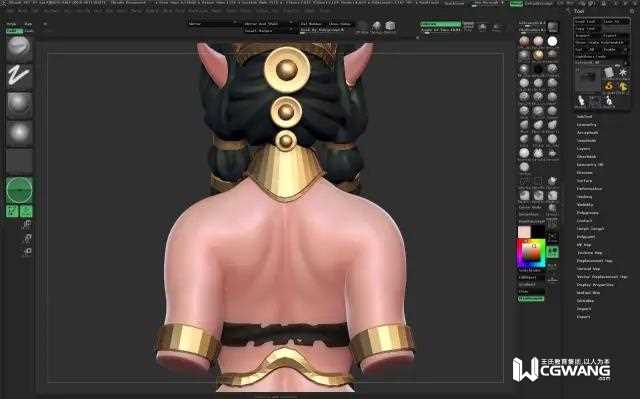This screenshot has width=640, height=399.
Task: Click Save As in Tool palette
Action: pos(616,22)
